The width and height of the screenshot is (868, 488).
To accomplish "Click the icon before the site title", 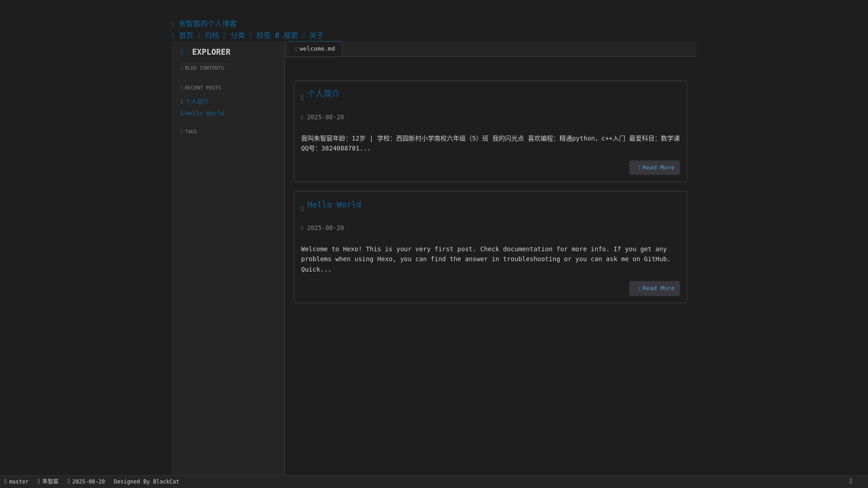I will [x=173, y=23].
